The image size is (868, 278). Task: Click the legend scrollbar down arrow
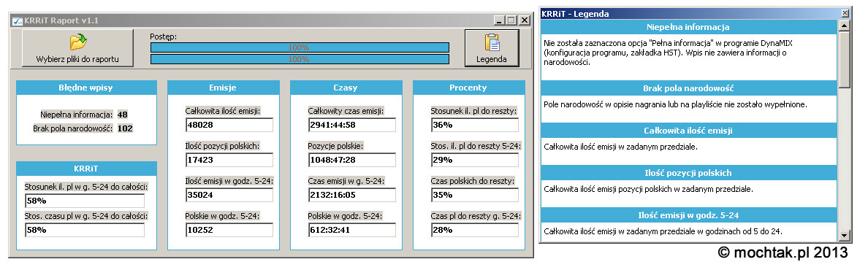[x=844, y=236]
